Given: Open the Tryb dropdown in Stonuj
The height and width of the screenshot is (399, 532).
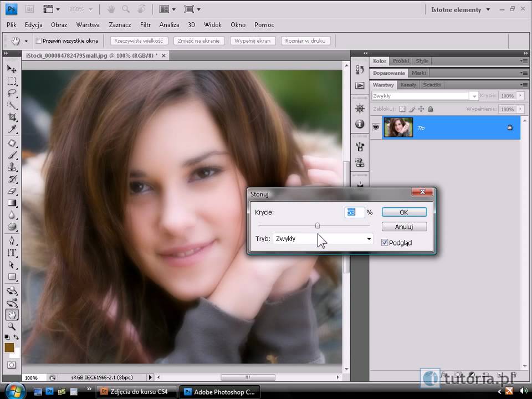Looking at the screenshot, I should pyautogui.click(x=323, y=239).
